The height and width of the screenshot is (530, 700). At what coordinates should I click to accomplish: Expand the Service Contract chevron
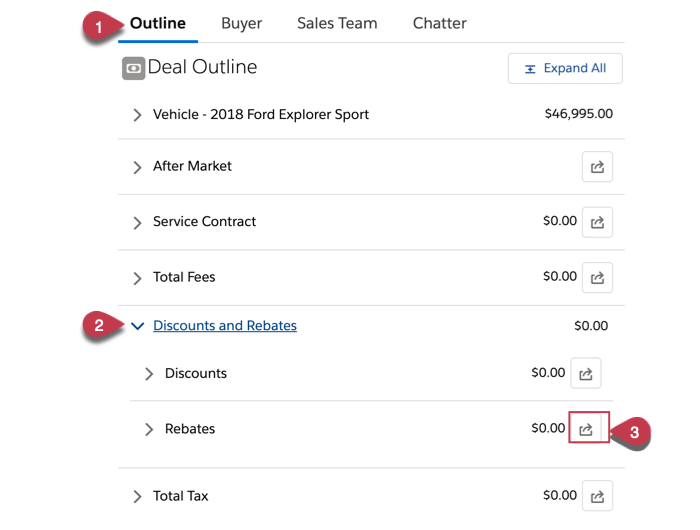[x=137, y=222]
